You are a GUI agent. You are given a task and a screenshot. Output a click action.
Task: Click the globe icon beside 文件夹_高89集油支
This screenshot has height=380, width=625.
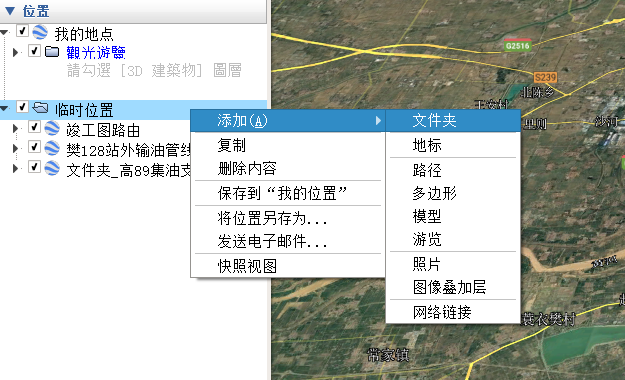click(x=52, y=168)
